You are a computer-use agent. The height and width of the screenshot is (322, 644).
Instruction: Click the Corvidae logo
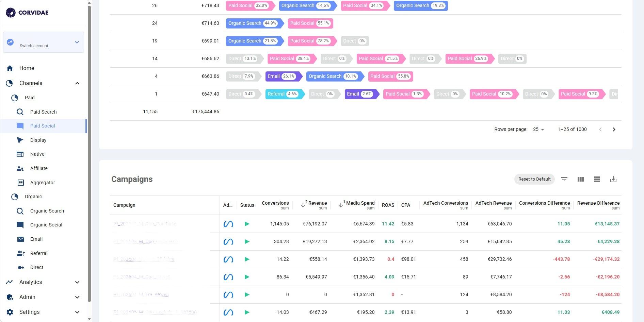(x=27, y=13)
